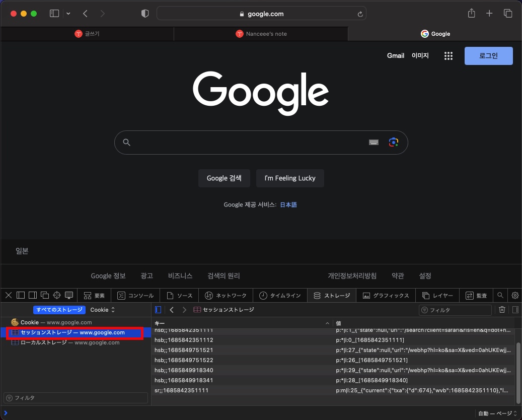Open the 비즈니스 footer link
This screenshot has height=420, width=522.
180,276
